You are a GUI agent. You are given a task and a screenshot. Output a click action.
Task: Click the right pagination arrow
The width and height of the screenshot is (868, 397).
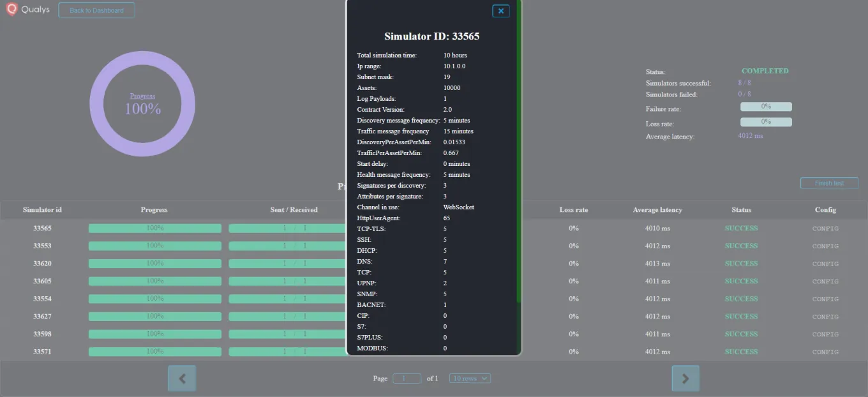click(x=685, y=378)
